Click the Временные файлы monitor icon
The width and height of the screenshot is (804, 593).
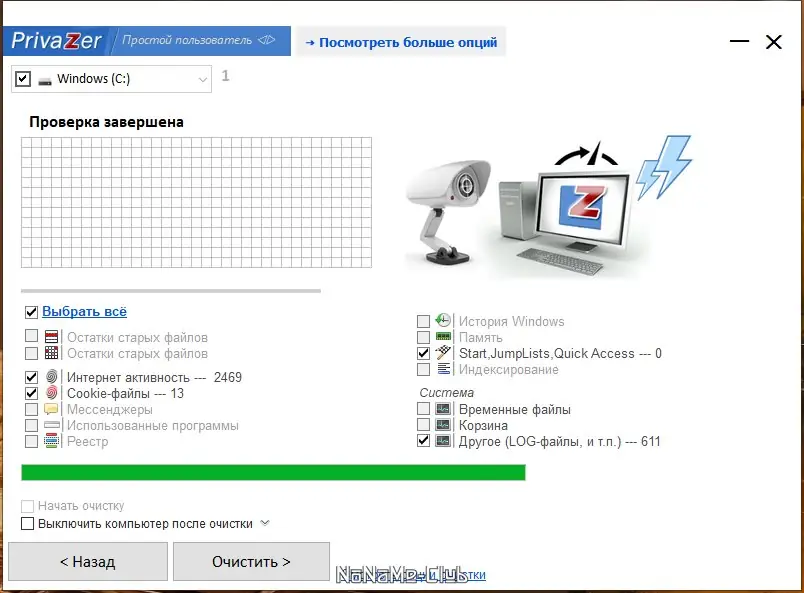click(443, 409)
